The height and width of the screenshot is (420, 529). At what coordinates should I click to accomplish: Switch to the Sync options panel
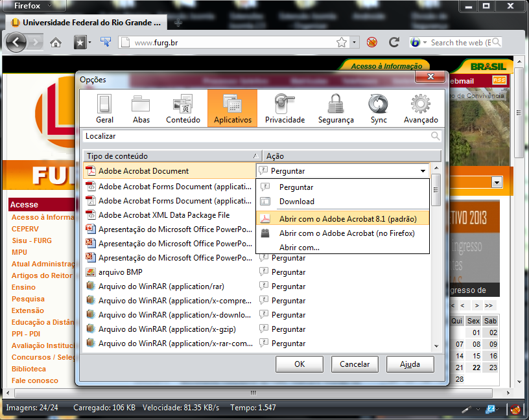click(x=379, y=108)
